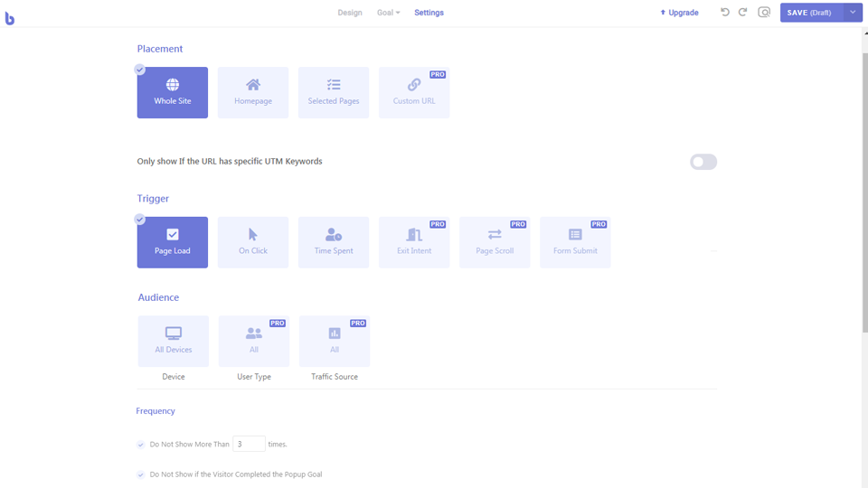Image resolution: width=868 pixels, height=488 pixels.
Task: Open Traffic Source audience card
Action: click(x=335, y=341)
